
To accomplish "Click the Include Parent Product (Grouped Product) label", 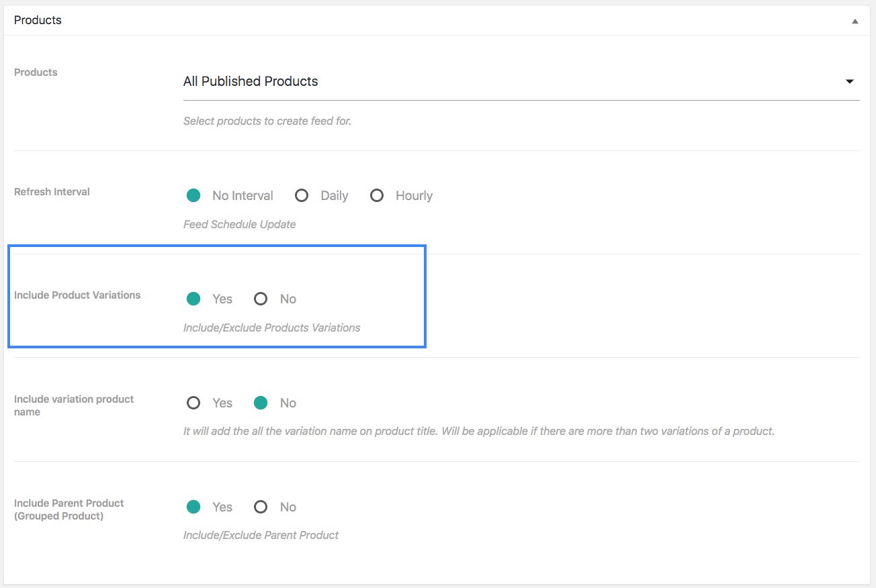I will (x=69, y=509).
